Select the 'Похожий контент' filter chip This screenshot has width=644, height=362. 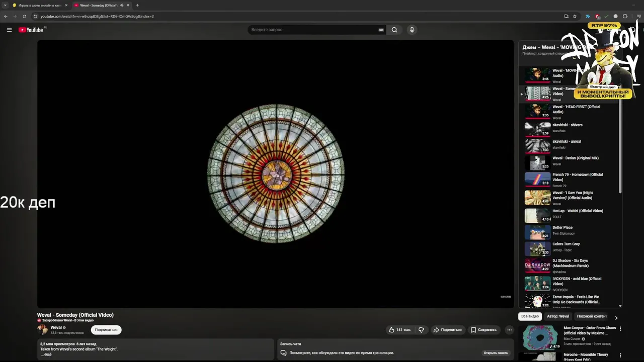pyautogui.click(x=592, y=316)
